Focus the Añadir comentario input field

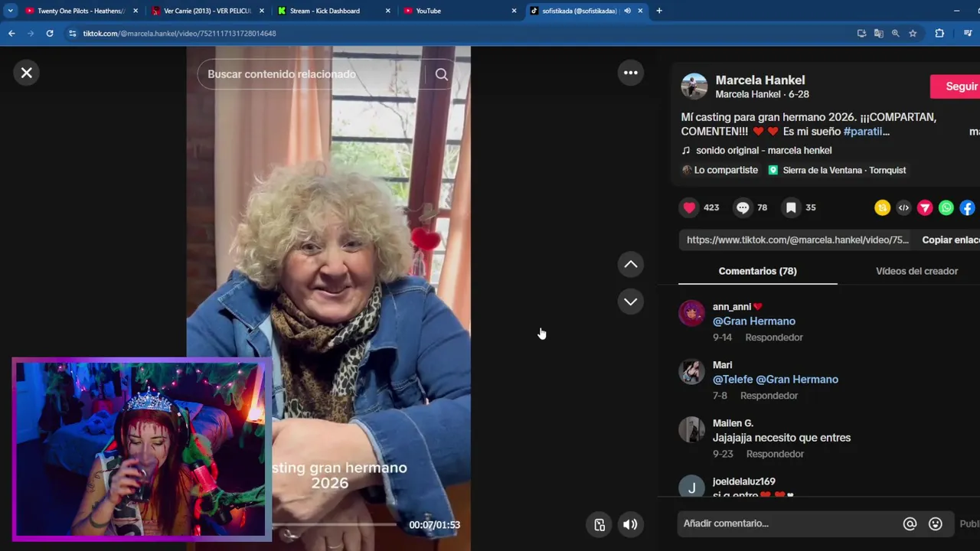click(x=789, y=523)
